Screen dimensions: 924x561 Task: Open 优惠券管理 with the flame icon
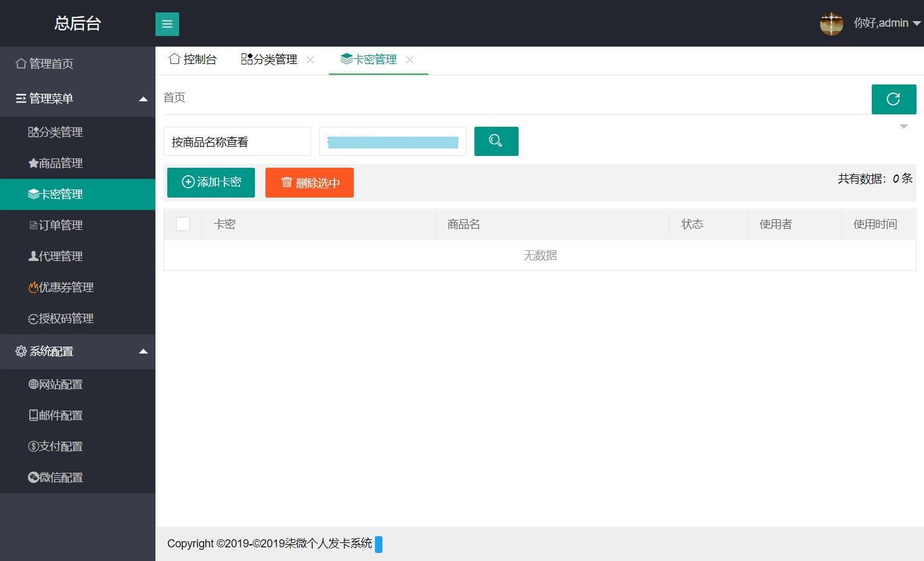tap(65, 288)
